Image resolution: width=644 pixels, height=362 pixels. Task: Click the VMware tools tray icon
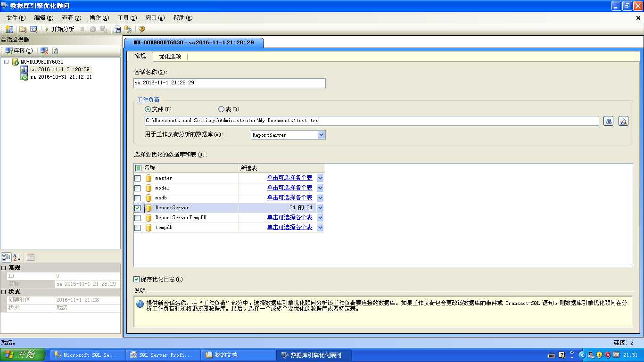[x=616, y=355]
